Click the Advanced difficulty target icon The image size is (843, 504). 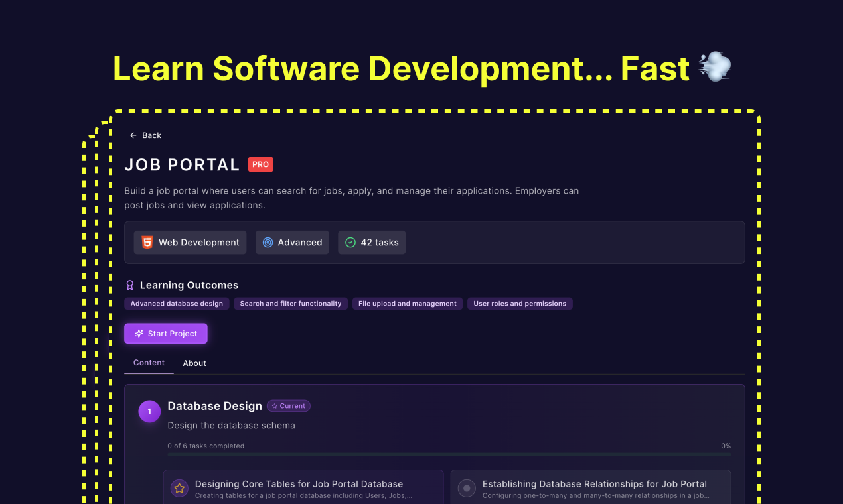click(x=268, y=243)
